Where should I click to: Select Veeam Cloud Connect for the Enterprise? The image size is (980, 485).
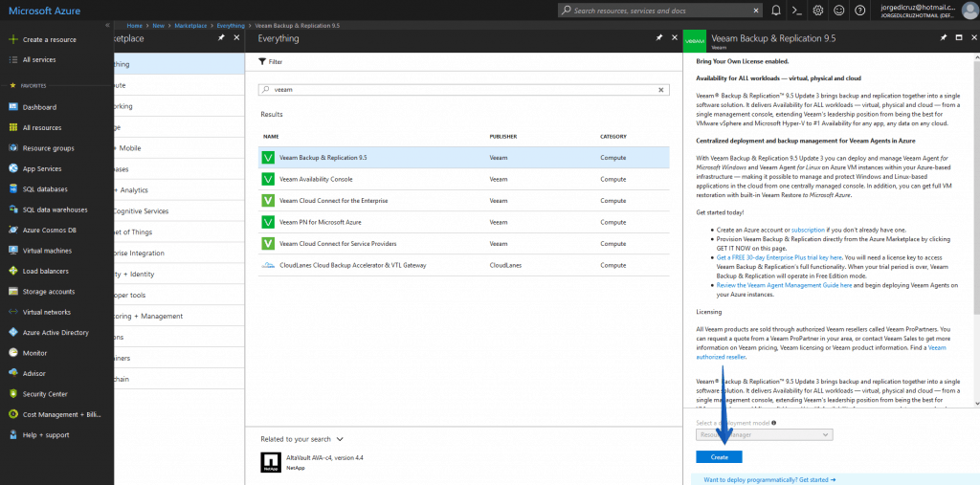click(x=464, y=201)
